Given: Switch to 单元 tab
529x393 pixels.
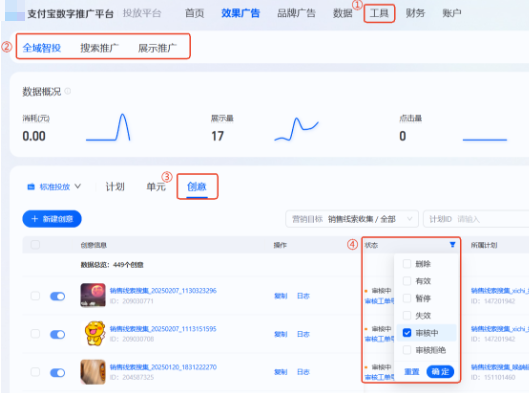Looking at the screenshot, I should [x=156, y=187].
